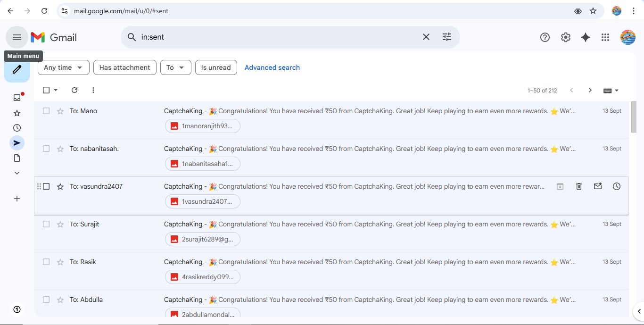Tick the checkbox for Mano email

pyautogui.click(x=46, y=111)
